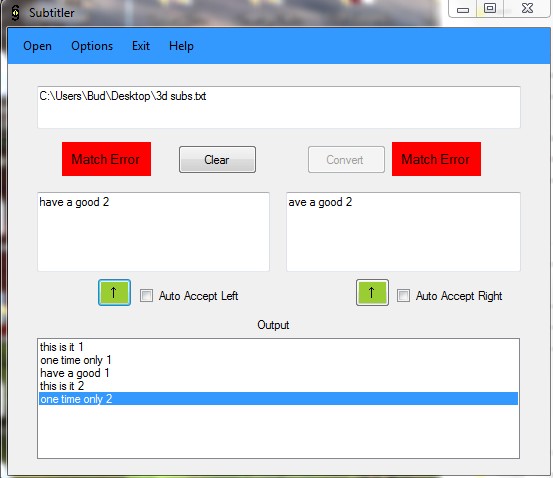The width and height of the screenshot is (553, 478).
Task: Select highlighted 'one time only 2' output line
Action: pos(278,399)
